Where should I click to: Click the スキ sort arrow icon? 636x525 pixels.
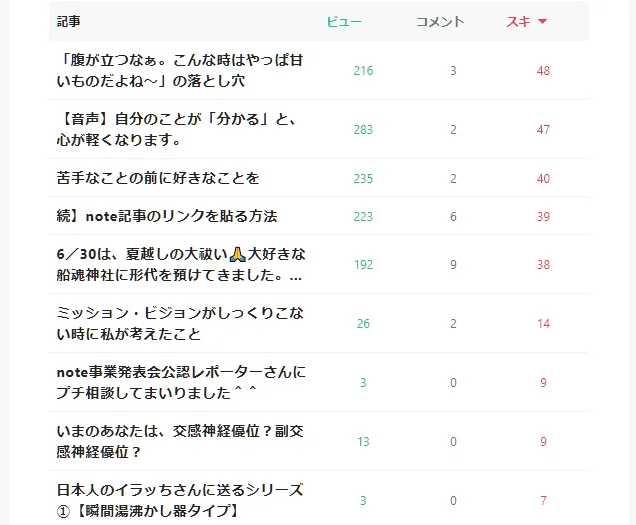click(542, 22)
